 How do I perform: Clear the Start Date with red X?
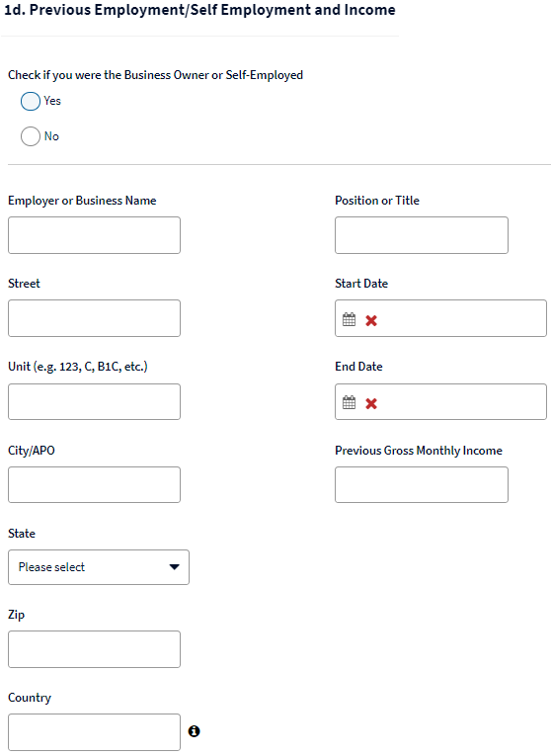371,320
